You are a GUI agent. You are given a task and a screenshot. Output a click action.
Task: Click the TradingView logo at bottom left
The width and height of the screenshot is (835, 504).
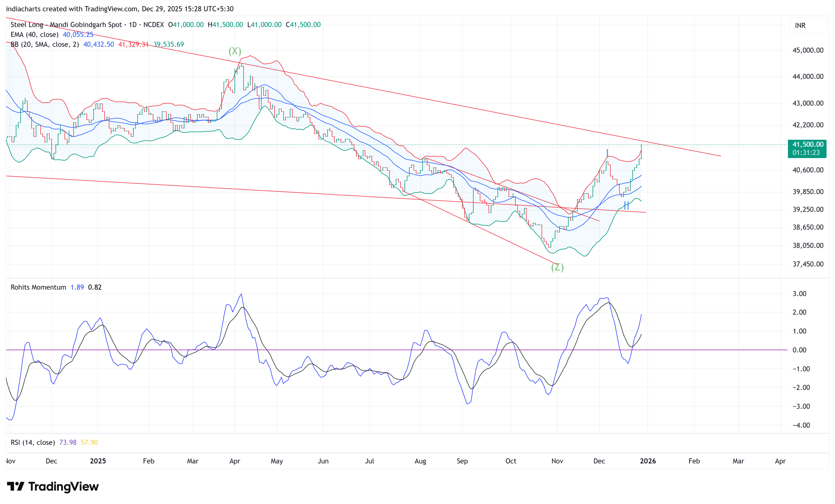click(53, 486)
